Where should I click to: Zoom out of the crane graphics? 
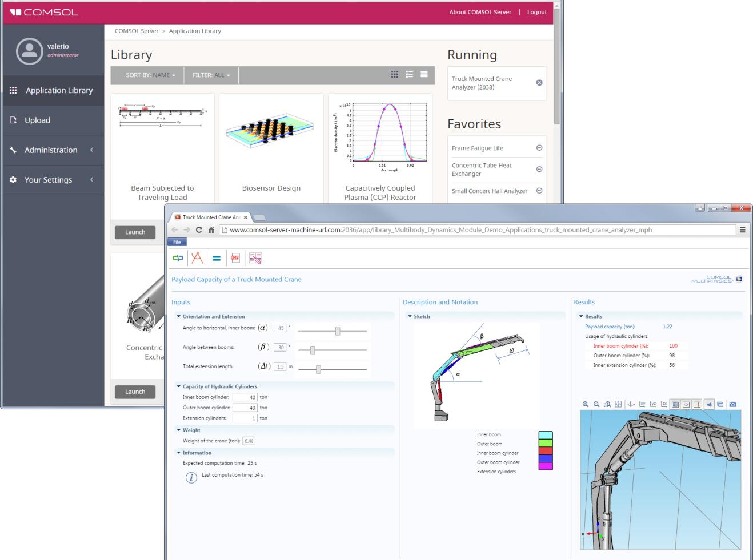596,404
